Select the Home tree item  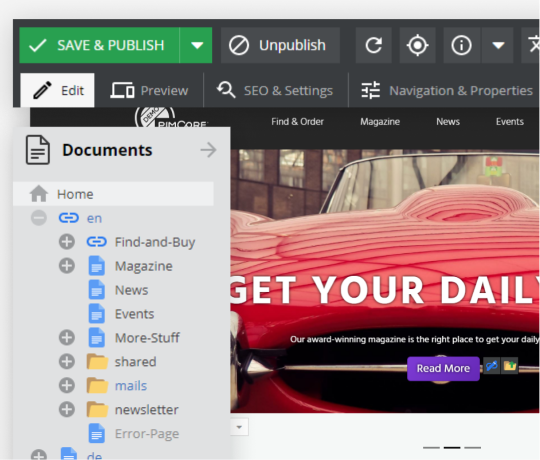pos(113,194)
